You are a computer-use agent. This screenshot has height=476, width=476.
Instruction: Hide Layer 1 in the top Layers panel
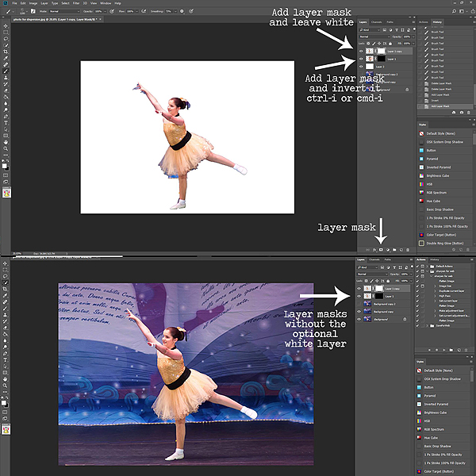click(361, 59)
